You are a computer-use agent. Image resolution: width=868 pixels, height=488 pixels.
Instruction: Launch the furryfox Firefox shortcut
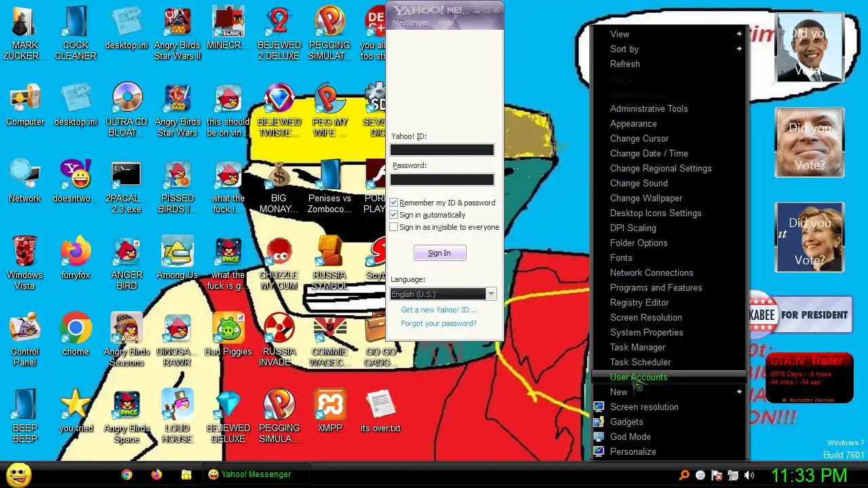(75, 258)
